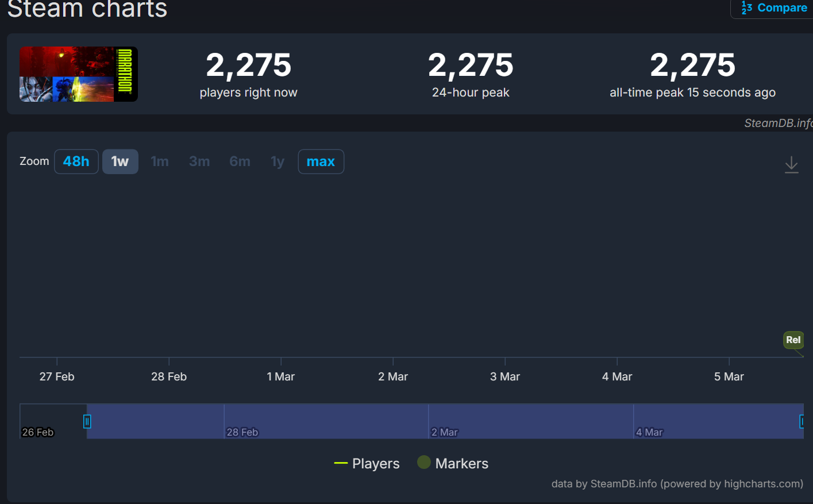Viewport: 813px width, 504px height.
Task: Click the Rel release marker on chart
Action: click(x=793, y=340)
